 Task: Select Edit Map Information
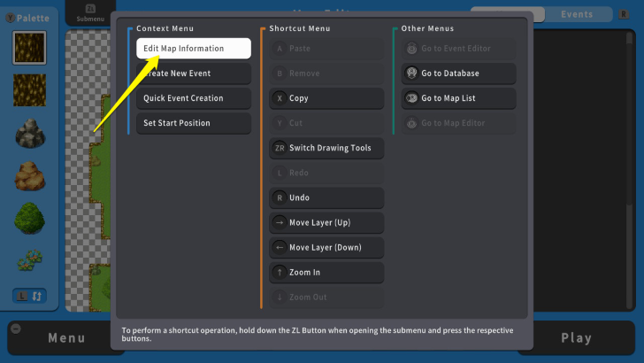193,49
